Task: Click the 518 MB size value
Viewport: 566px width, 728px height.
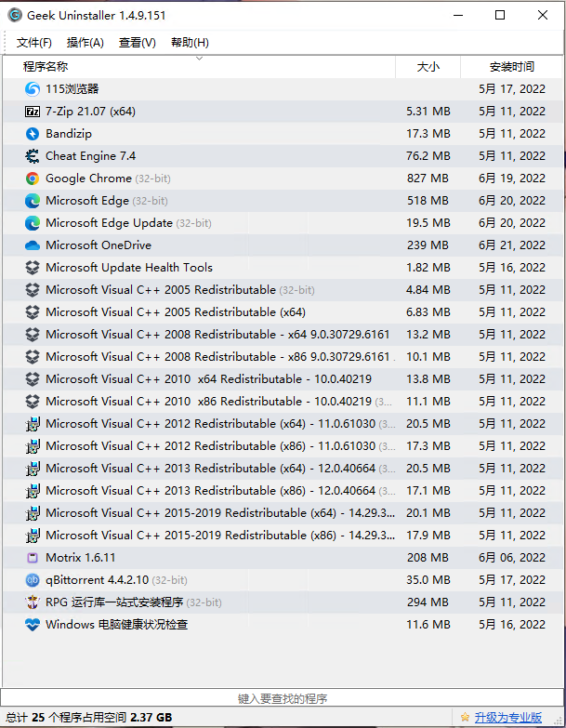Action: (x=428, y=201)
